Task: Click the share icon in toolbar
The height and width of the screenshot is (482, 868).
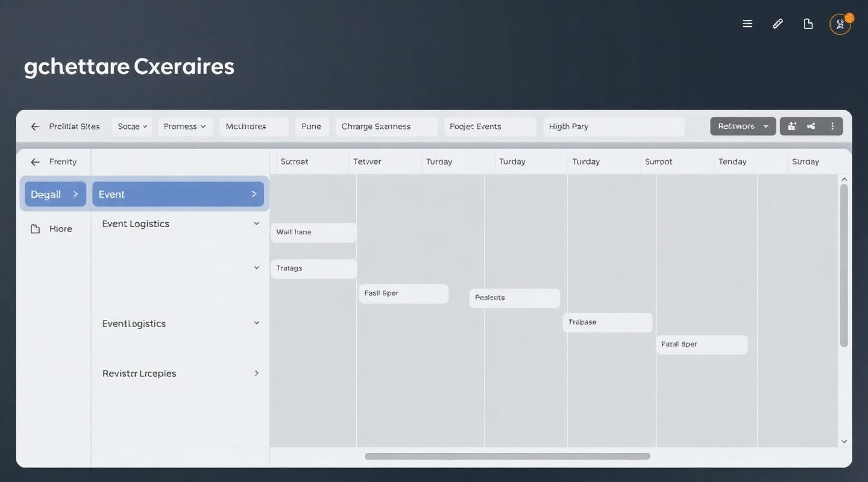Action: [x=811, y=126]
